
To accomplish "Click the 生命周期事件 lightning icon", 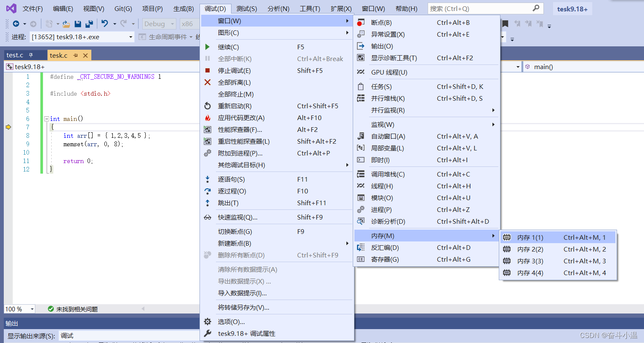I will pos(141,37).
